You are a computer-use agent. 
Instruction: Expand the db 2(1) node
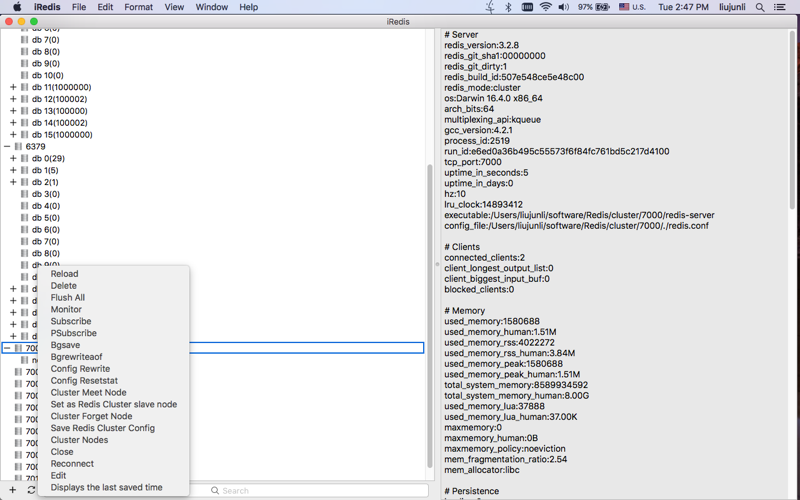pos(13,182)
